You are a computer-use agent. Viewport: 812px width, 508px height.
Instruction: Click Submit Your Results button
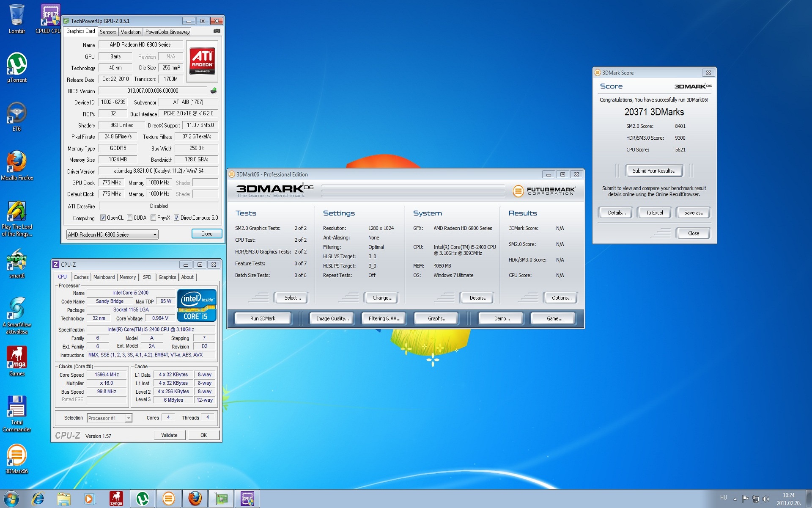pos(654,171)
